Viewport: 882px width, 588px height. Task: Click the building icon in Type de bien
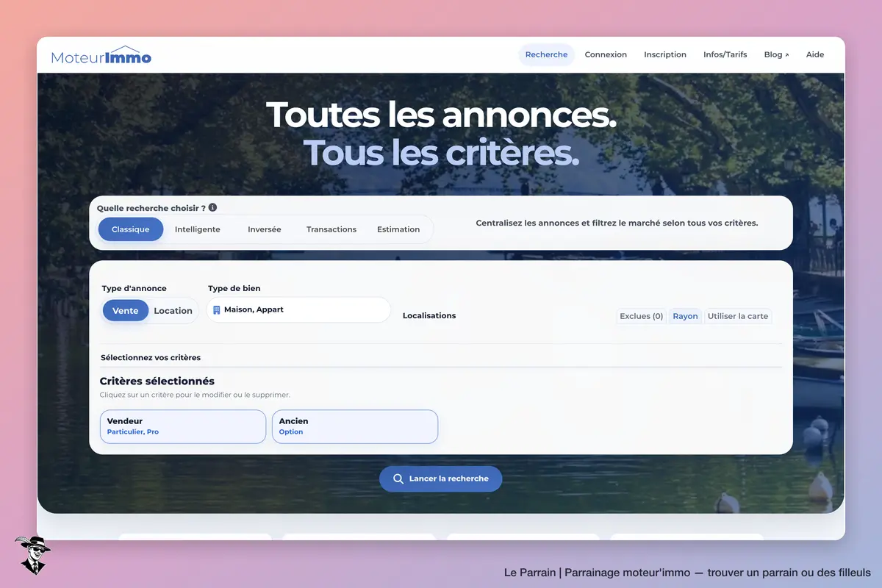click(x=217, y=310)
